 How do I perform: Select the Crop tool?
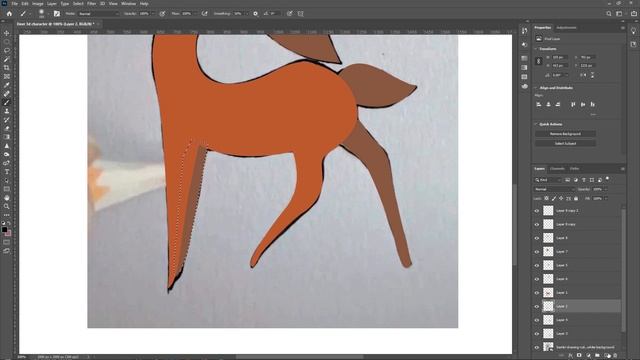coord(7,68)
